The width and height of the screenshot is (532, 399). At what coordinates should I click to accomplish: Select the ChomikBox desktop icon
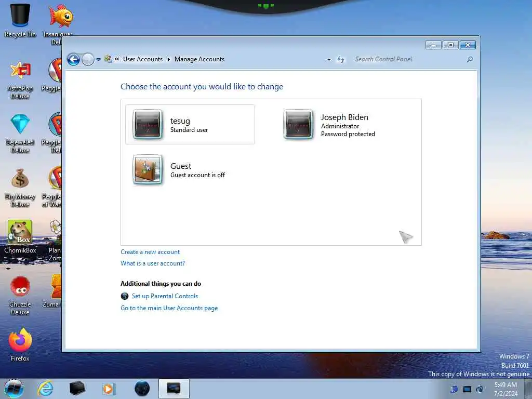tap(20, 237)
